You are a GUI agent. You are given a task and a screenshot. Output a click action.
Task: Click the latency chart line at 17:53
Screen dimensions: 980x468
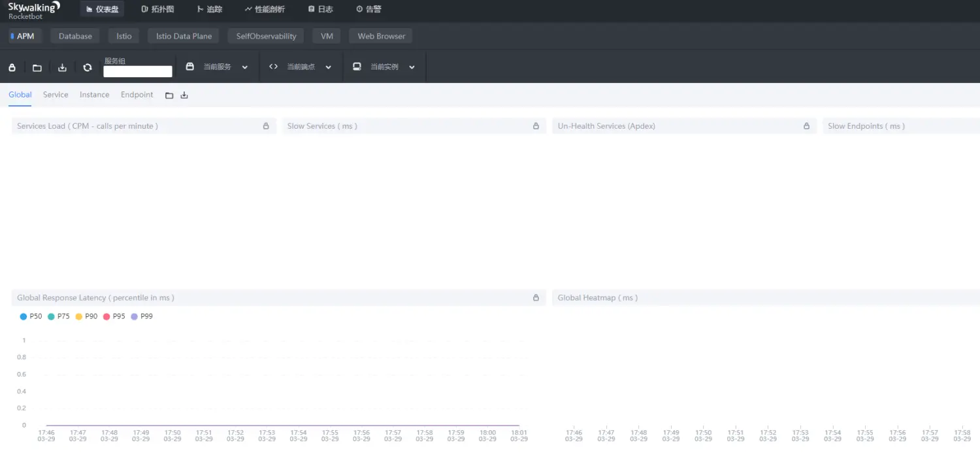[267, 426]
